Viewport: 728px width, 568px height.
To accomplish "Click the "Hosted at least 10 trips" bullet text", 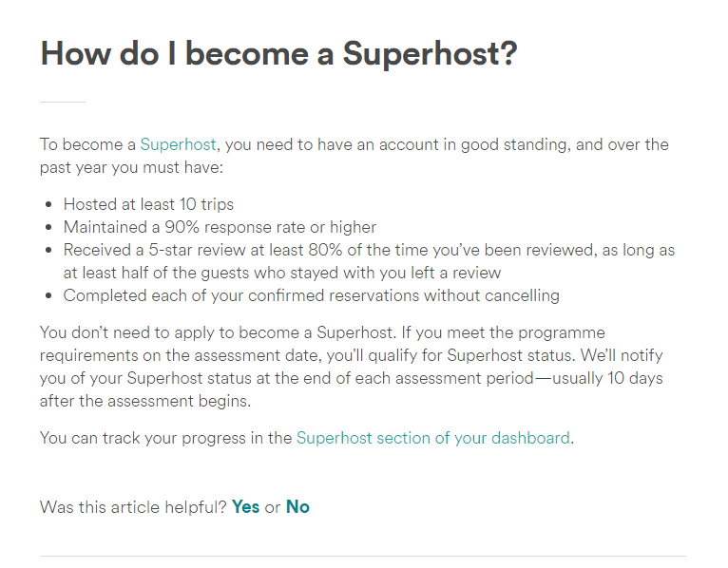I will (148, 204).
